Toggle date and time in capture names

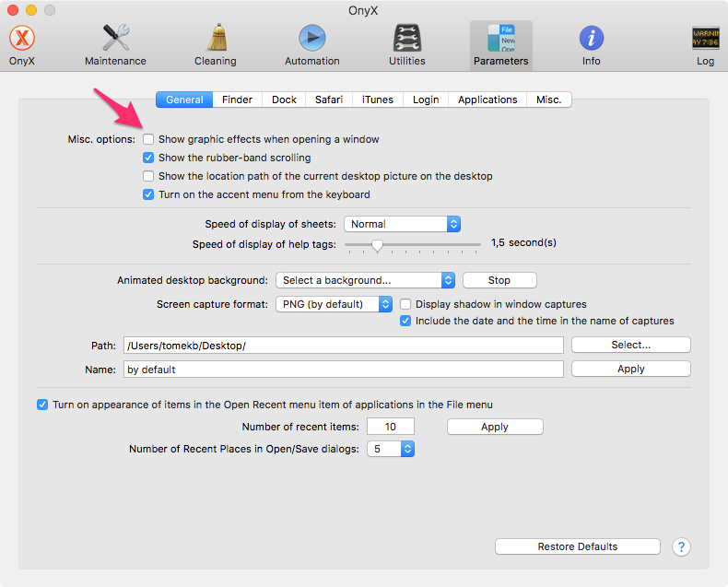coord(405,321)
